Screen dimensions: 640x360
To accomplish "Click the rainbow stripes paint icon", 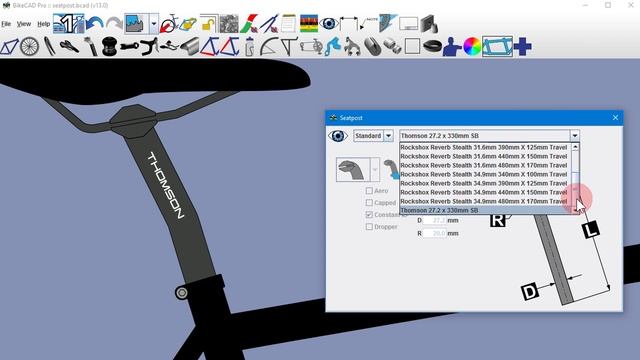I will [309, 24].
